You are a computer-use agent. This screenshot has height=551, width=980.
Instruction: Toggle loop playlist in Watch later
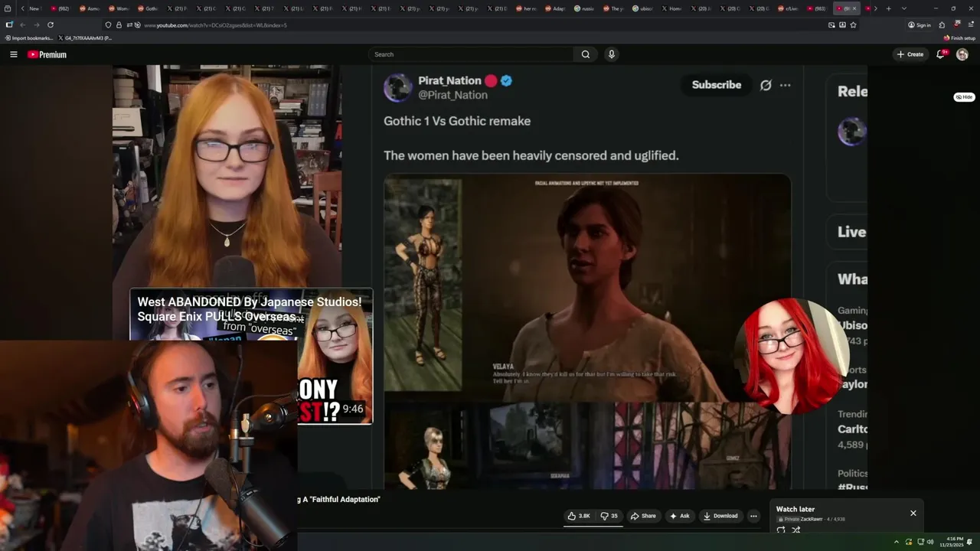(x=781, y=530)
